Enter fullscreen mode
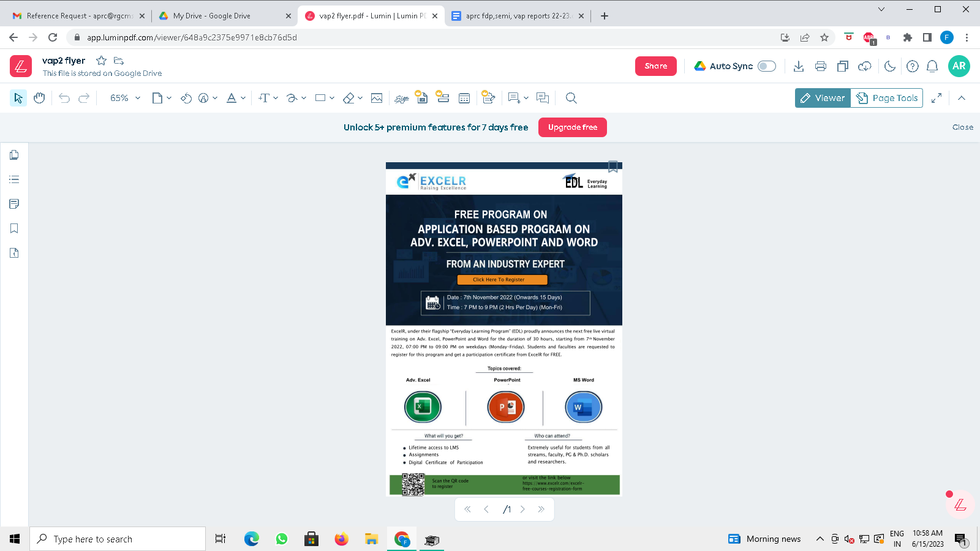The height and width of the screenshot is (551, 980). coord(937,98)
